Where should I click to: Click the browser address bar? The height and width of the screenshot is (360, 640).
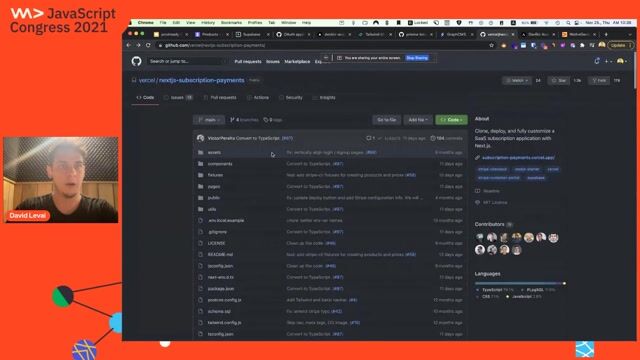pos(322,45)
